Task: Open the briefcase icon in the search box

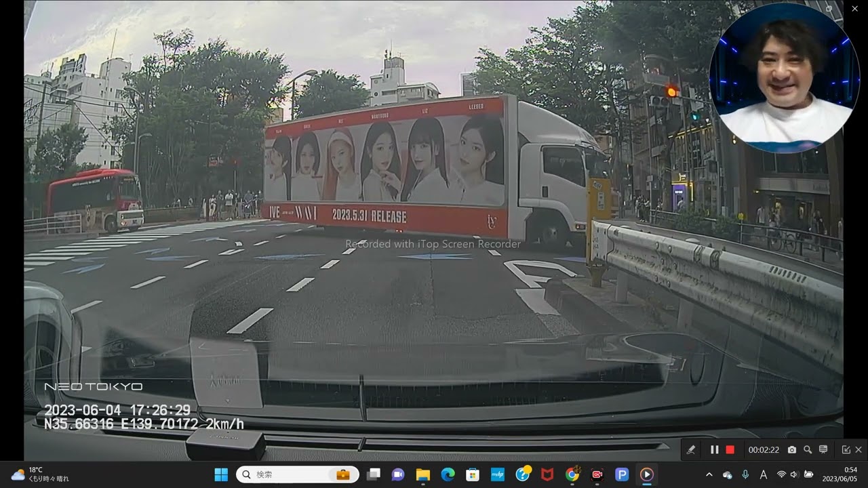Action: pyautogui.click(x=343, y=474)
